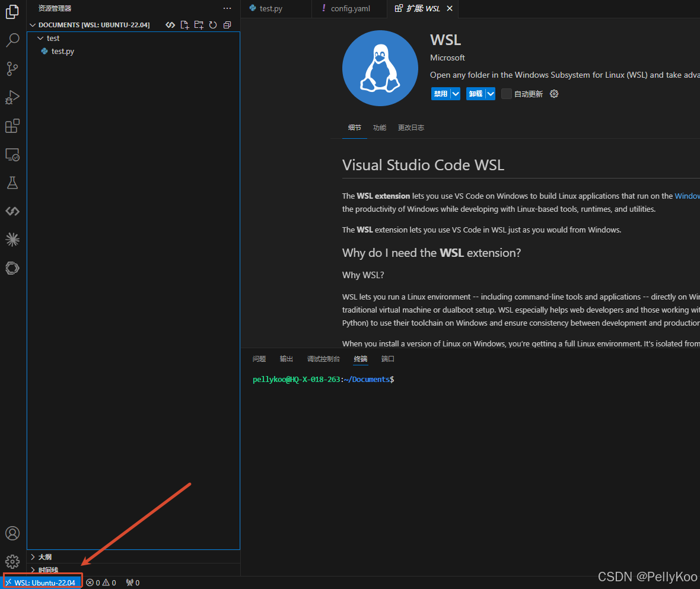Open the Testing flask view
The image size is (700, 589).
12,183
